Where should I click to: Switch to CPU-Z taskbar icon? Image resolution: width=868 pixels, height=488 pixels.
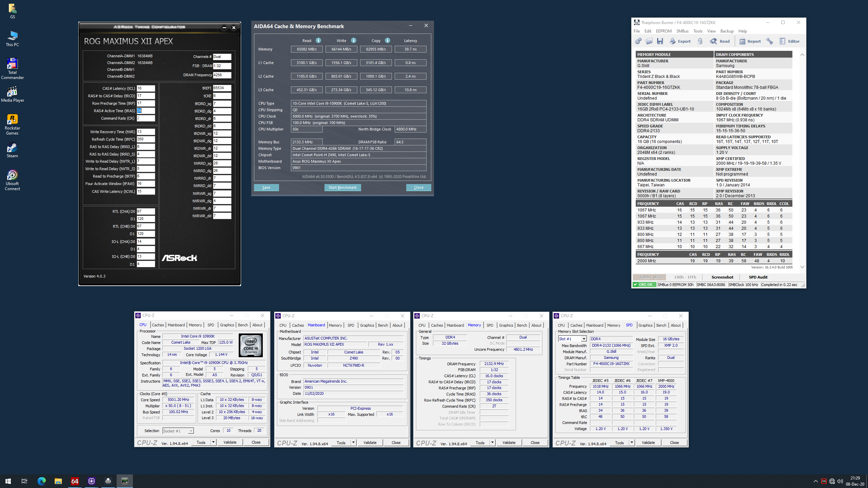pyautogui.click(x=91, y=481)
